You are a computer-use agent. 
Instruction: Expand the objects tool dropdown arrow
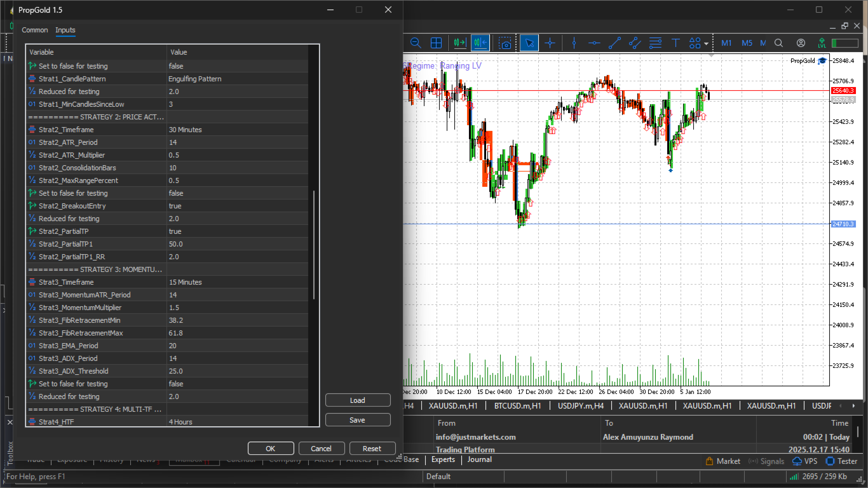pos(707,44)
